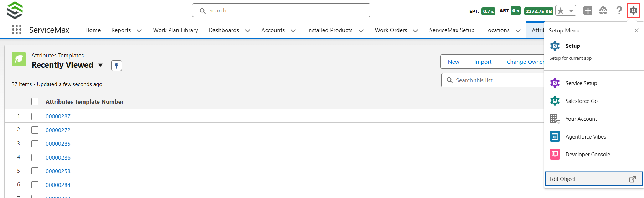
Task: Close the Setup Menu panel
Action: point(637,31)
